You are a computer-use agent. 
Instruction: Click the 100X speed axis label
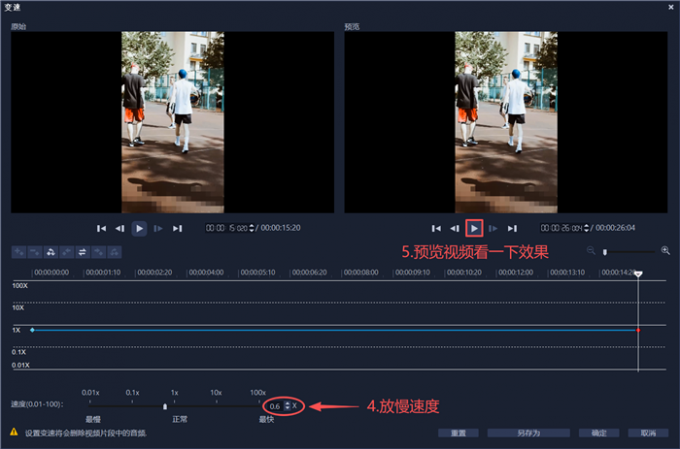[x=20, y=285]
